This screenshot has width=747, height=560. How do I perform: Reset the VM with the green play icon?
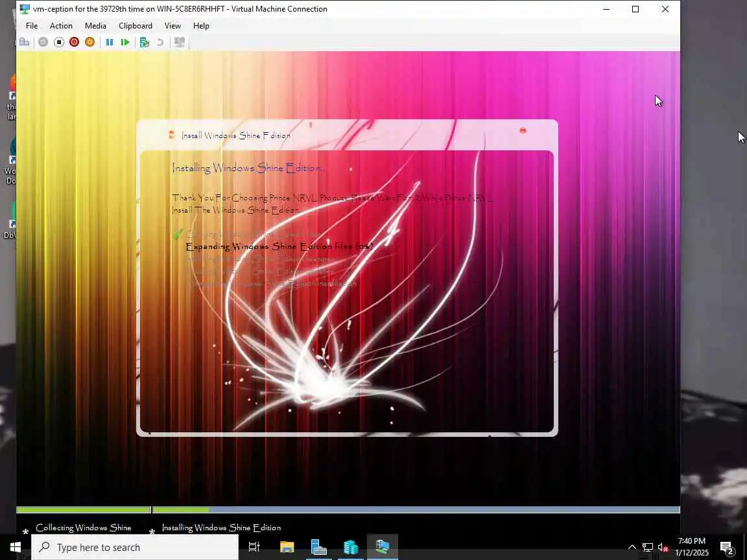124,42
